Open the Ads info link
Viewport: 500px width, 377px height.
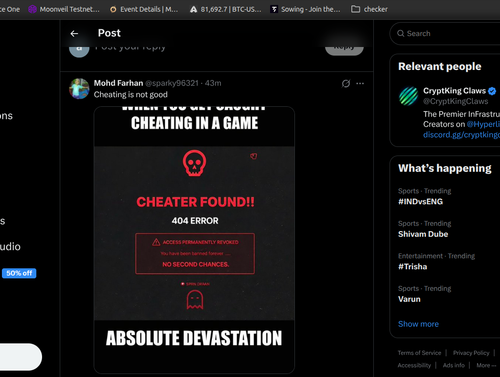454,365
